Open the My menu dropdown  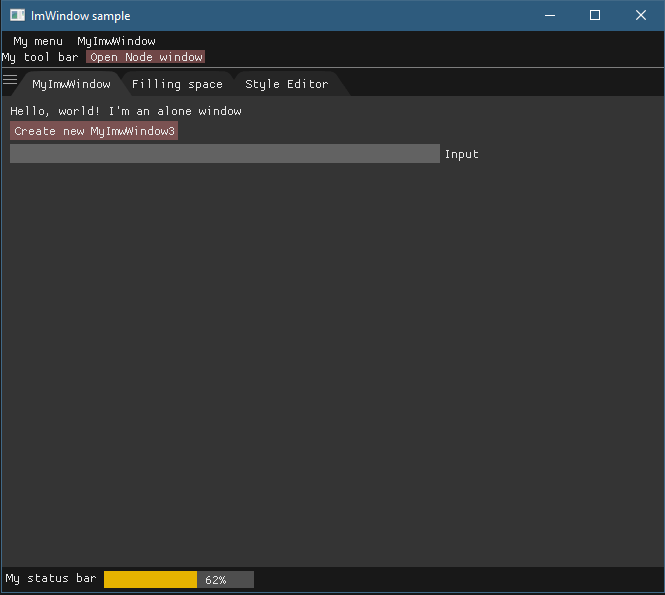pos(37,41)
